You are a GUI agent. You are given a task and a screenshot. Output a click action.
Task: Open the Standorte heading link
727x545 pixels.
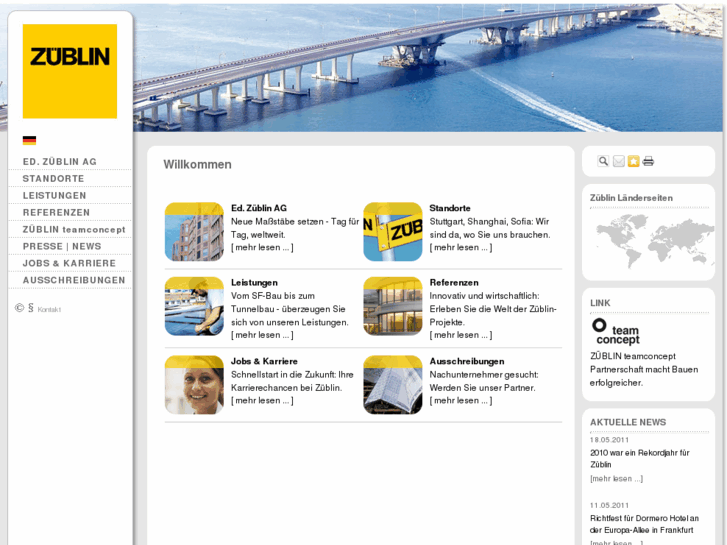[x=450, y=208]
